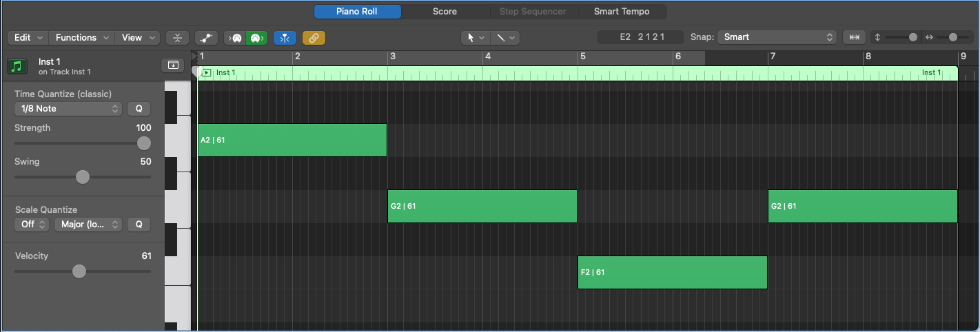Switch to the Score tab
Screen dimensions: 980x332
pyautogui.click(x=445, y=12)
